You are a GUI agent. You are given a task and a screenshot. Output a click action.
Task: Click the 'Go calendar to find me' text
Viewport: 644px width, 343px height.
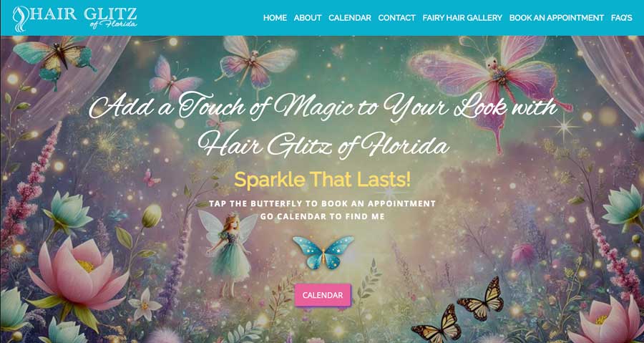point(323,216)
